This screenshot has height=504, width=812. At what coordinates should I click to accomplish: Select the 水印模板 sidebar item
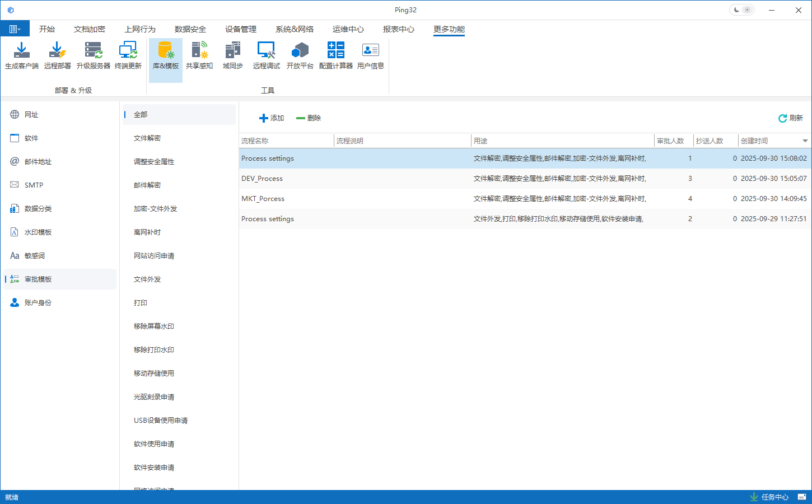point(38,232)
